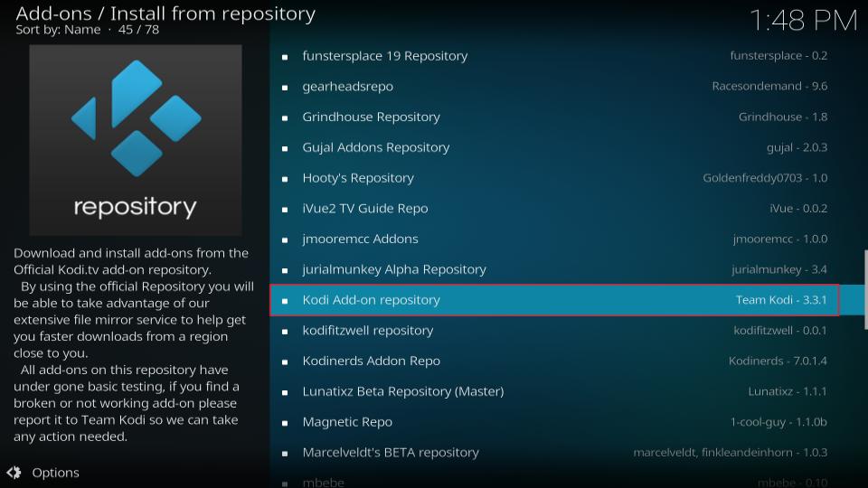Click the Options gear icon

tap(14, 473)
